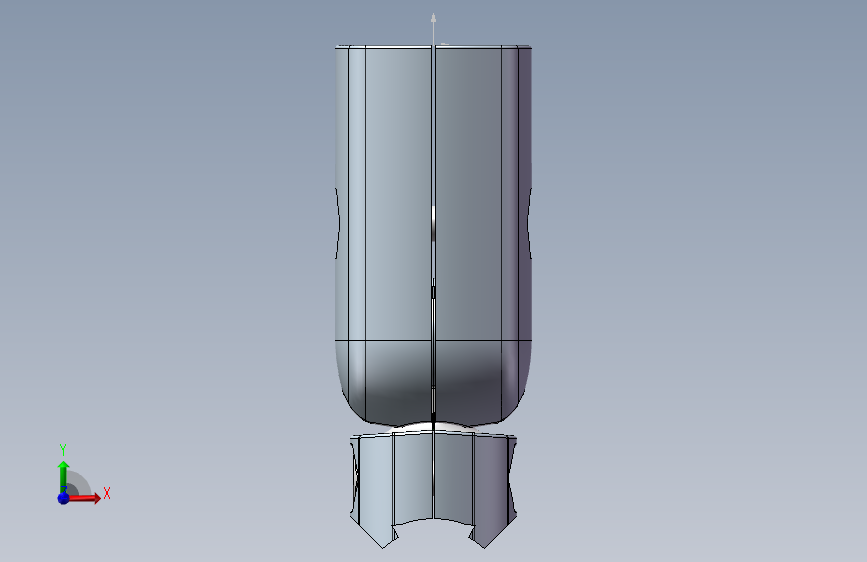Screen dimensions: 867x562
Task: Click the red X axis arrow of the triad
Action: coord(83,498)
